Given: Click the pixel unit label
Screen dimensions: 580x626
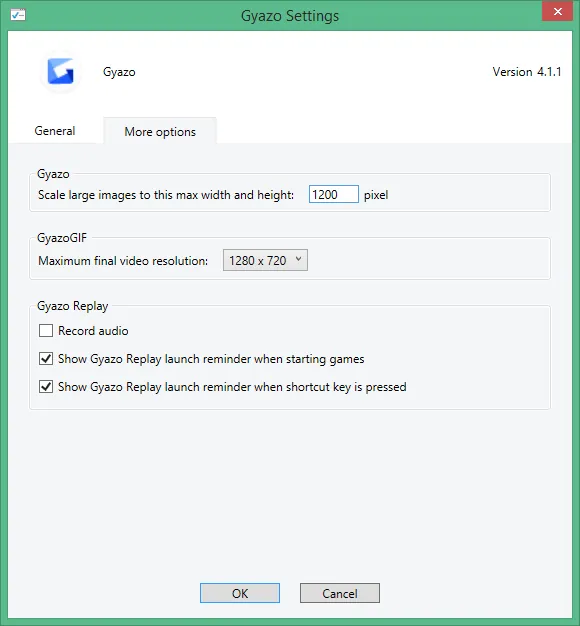Looking at the screenshot, I should click(x=376, y=195).
